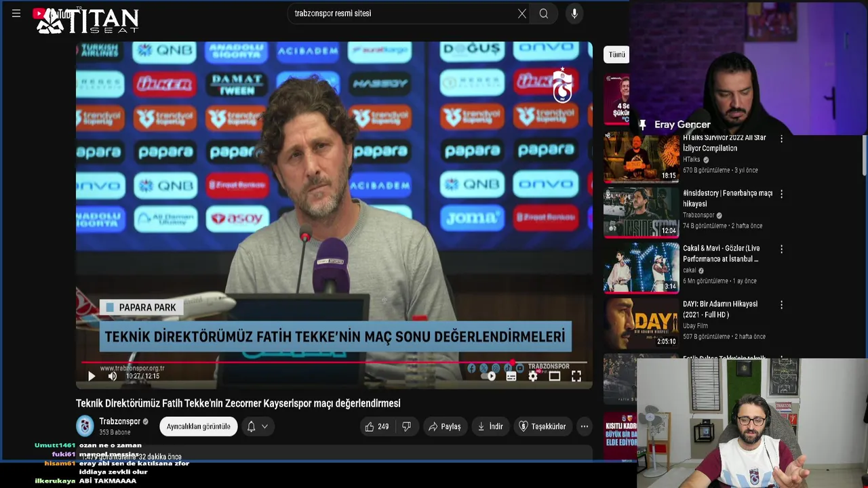The height and width of the screenshot is (488, 868).
Task: Select the 'Tümü' filter chip
Action: (x=616, y=55)
